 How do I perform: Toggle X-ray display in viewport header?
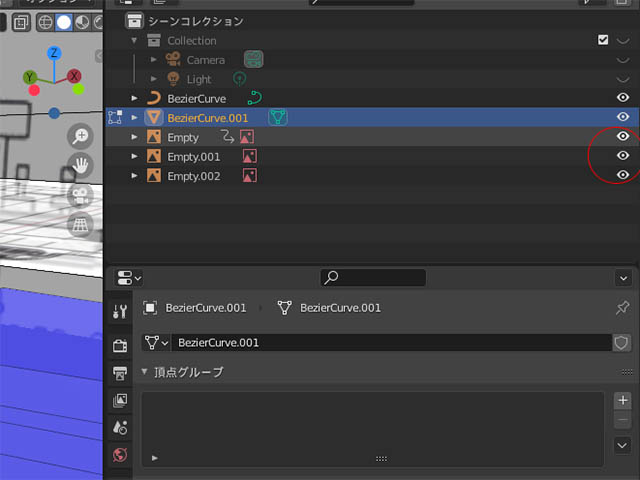pyautogui.click(x=21, y=22)
